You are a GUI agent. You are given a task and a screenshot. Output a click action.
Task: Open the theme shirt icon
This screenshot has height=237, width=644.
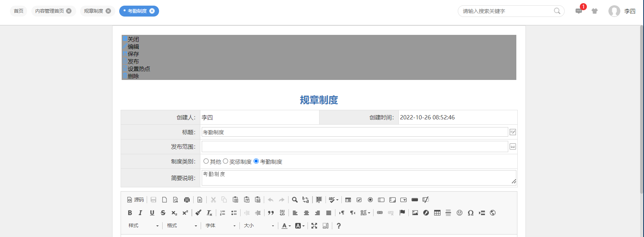[595, 11]
